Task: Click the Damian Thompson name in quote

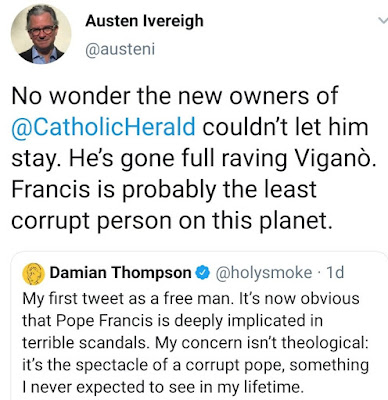Action: point(120,273)
